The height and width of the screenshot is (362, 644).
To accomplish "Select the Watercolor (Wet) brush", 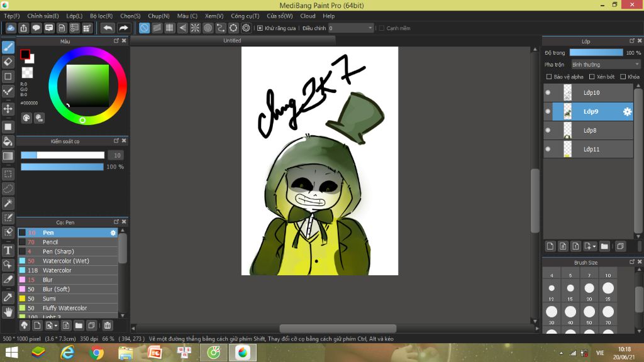I will (x=68, y=261).
